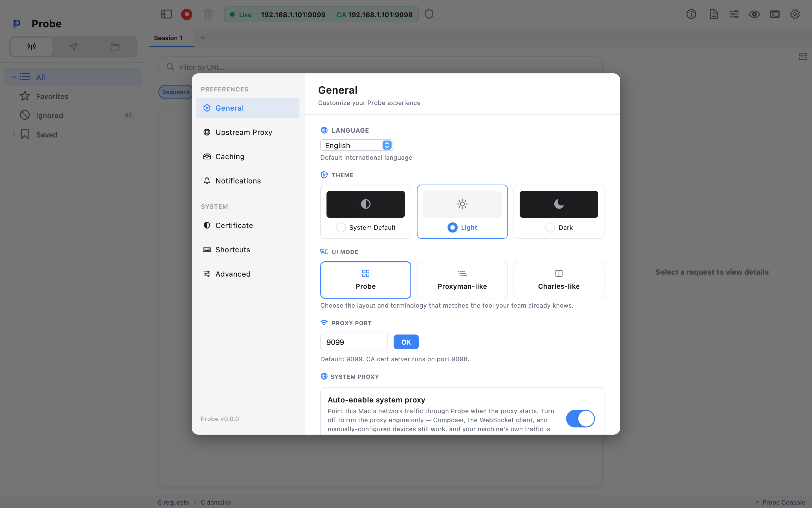Open the document icon in top toolbar
The height and width of the screenshot is (508, 812).
click(x=714, y=14)
